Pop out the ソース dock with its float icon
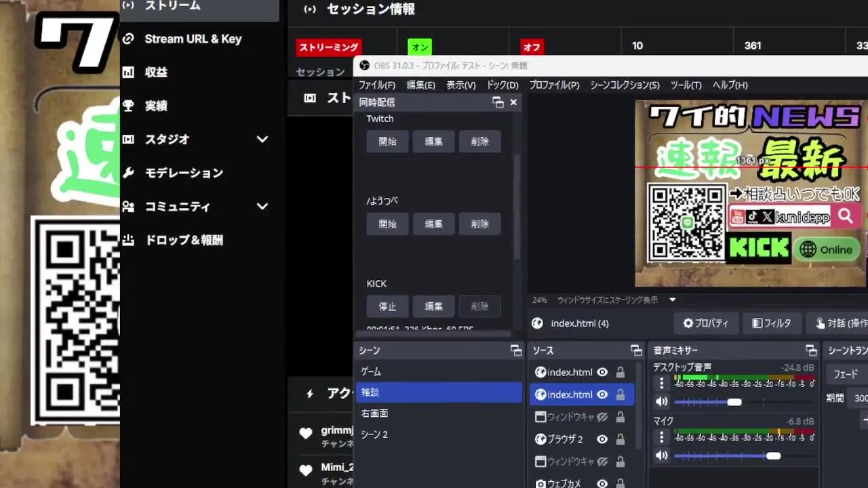Screen dimensions: 868x488 tap(636, 350)
